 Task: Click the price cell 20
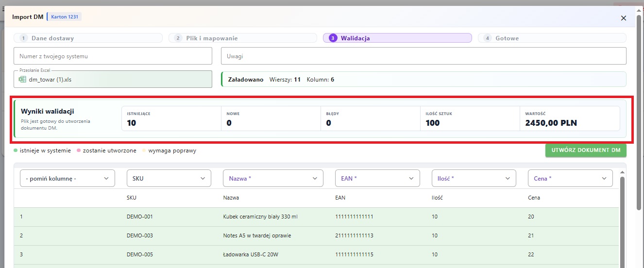click(x=531, y=217)
